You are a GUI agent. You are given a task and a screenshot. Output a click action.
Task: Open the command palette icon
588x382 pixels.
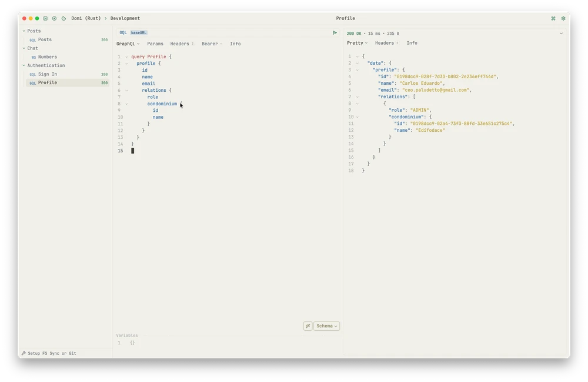point(553,18)
